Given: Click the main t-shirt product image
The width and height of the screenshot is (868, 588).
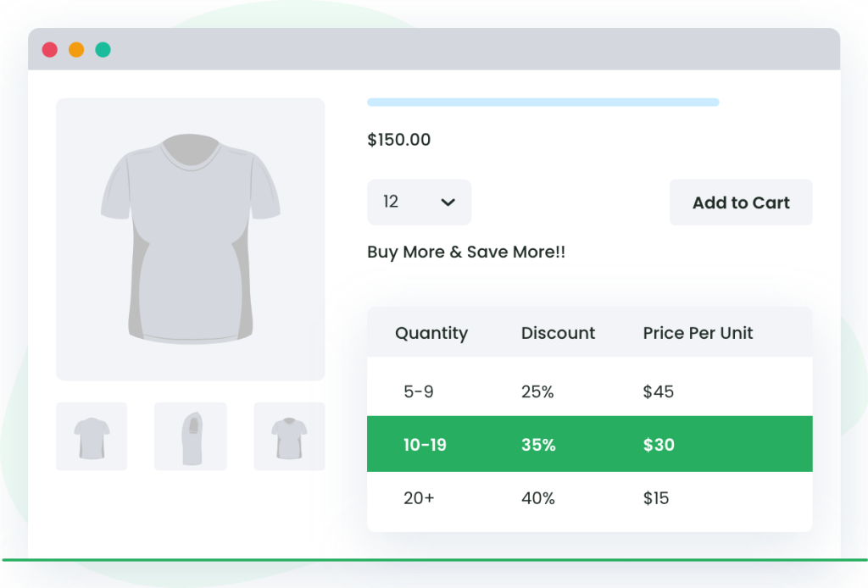Looking at the screenshot, I should point(191,239).
